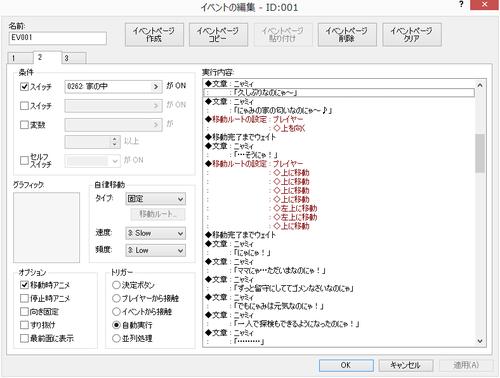This screenshot has width=500, height=378.
Task: Enable the セルフスイッチ condition checkbox
Action: (x=24, y=160)
